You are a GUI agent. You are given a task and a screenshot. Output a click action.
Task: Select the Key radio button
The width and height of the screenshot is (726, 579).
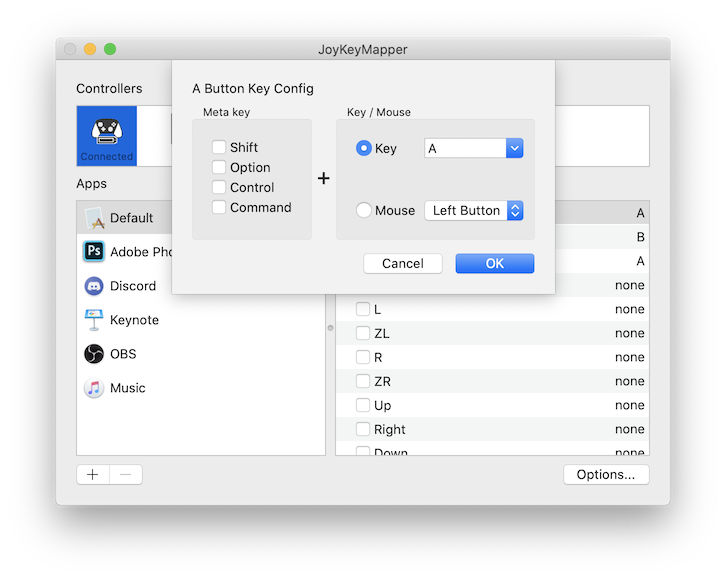tap(364, 148)
